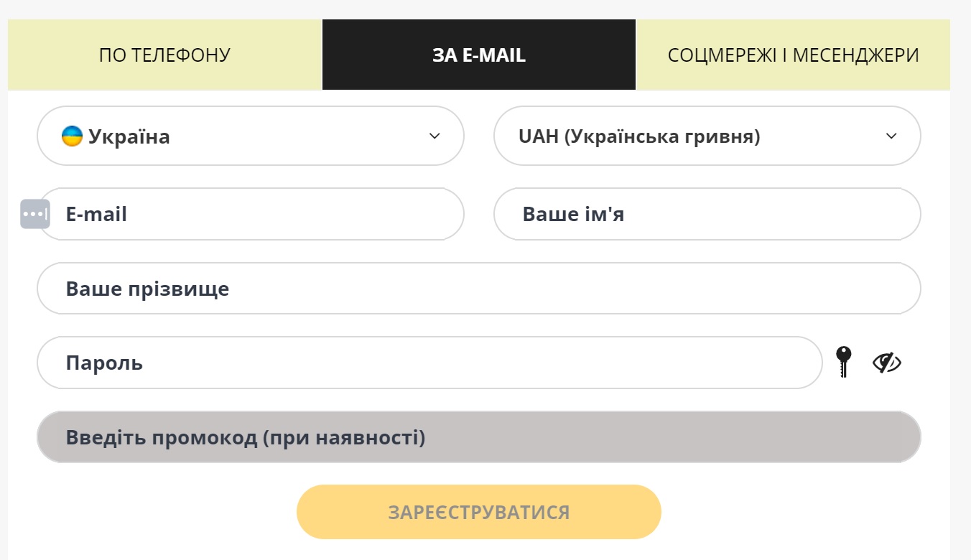
Task: Click the Пароль placeholder label
Action: pyautogui.click(x=104, y=363)
